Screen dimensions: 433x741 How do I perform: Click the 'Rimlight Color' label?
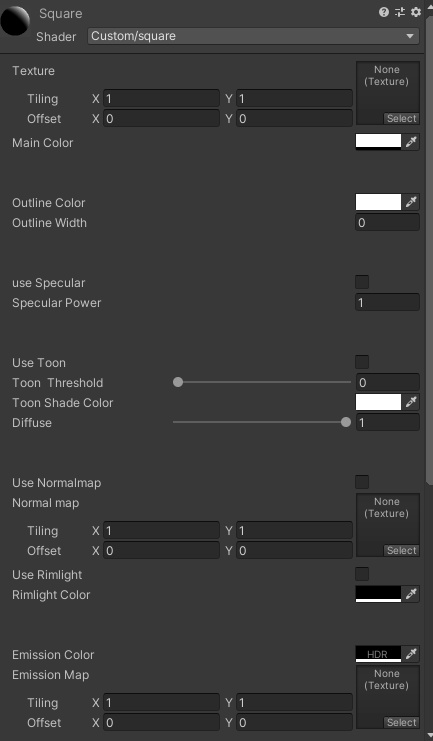tap(51, 595)
